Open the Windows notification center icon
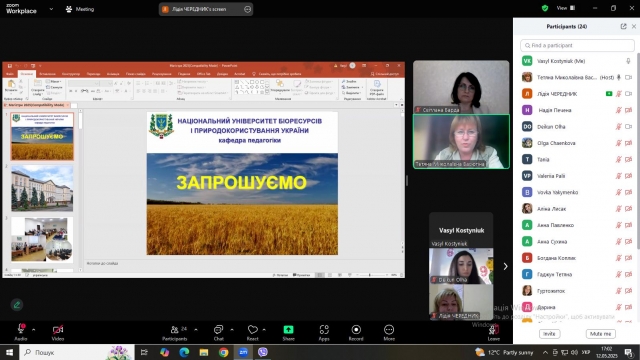Screen dimensions: 640x360 pyautogui.click(x=629, y=352)
